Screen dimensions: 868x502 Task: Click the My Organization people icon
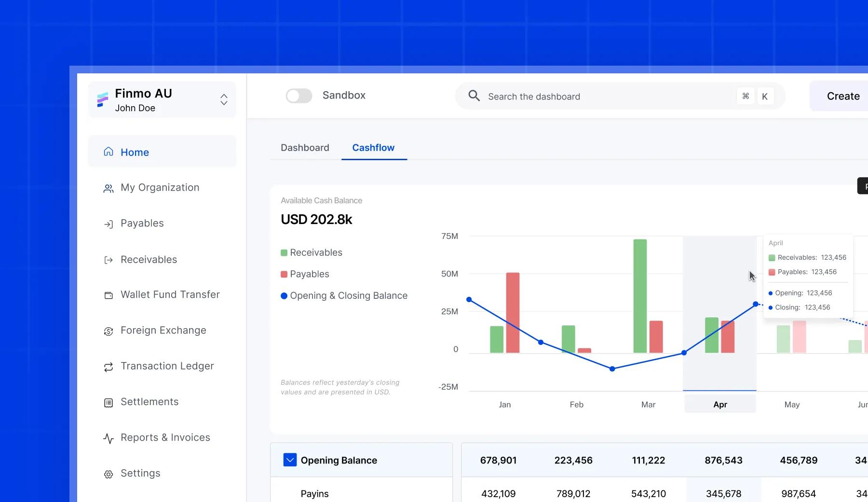pos(108,188)
